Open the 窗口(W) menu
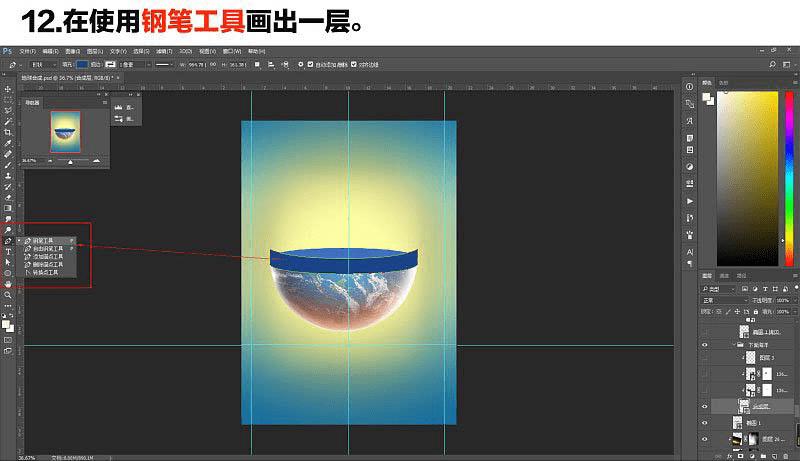This screenshot has width=800, height=461. coord(232,51)
